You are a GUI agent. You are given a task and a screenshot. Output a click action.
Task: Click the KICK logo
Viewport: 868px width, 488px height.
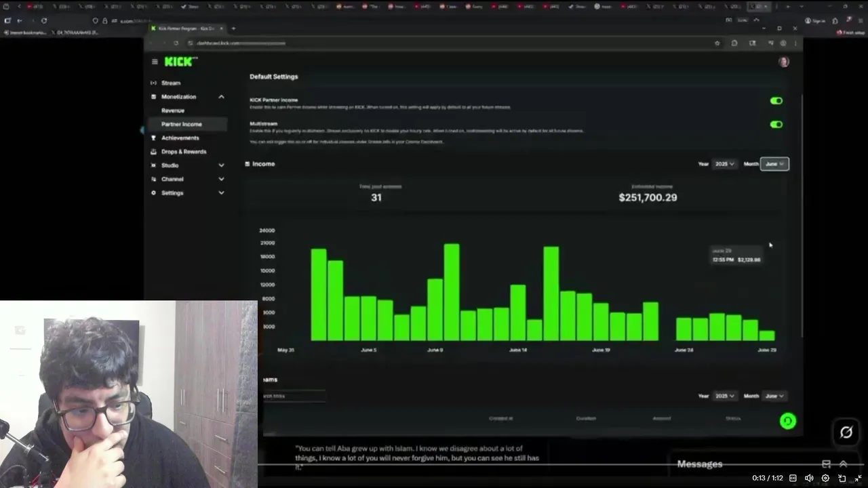(180, 62)
